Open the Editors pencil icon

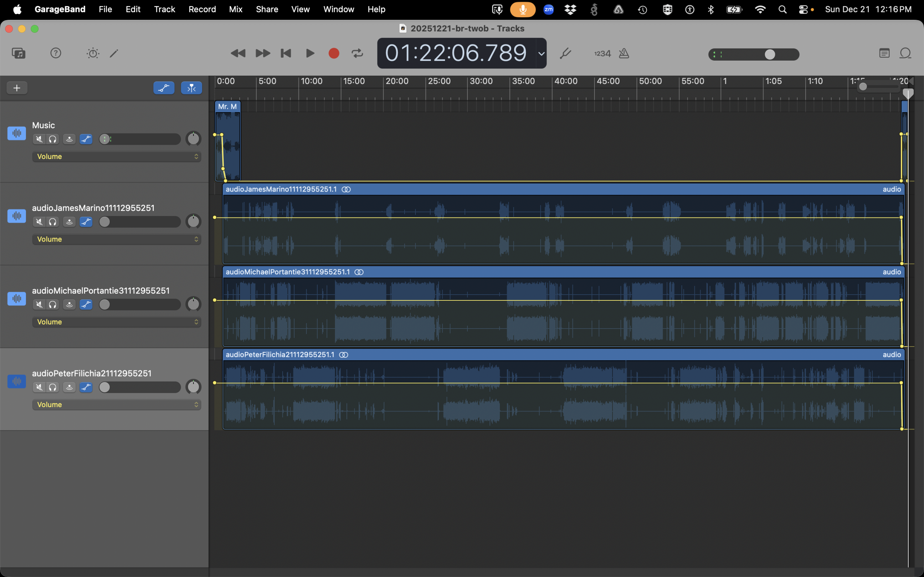click(x=114, y=53)
